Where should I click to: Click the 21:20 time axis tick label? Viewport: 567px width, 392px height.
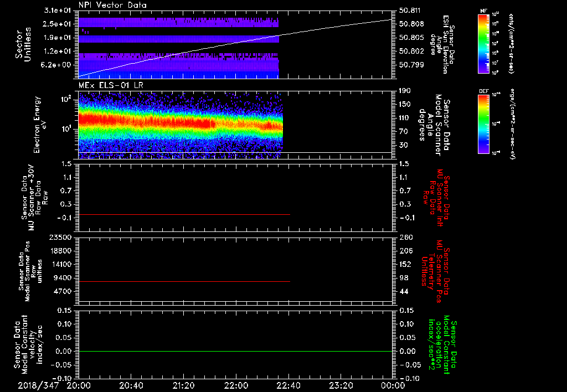[183, 385]
